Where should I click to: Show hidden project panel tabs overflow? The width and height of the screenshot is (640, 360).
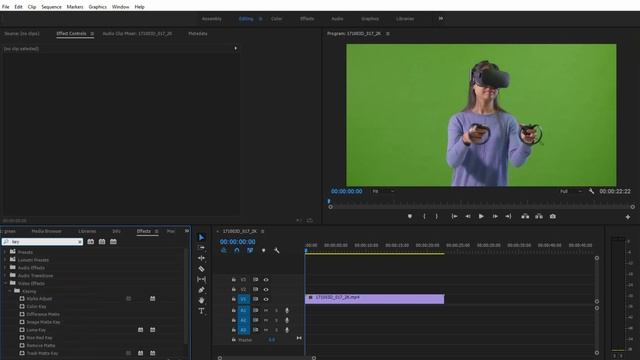coord(187,231)
